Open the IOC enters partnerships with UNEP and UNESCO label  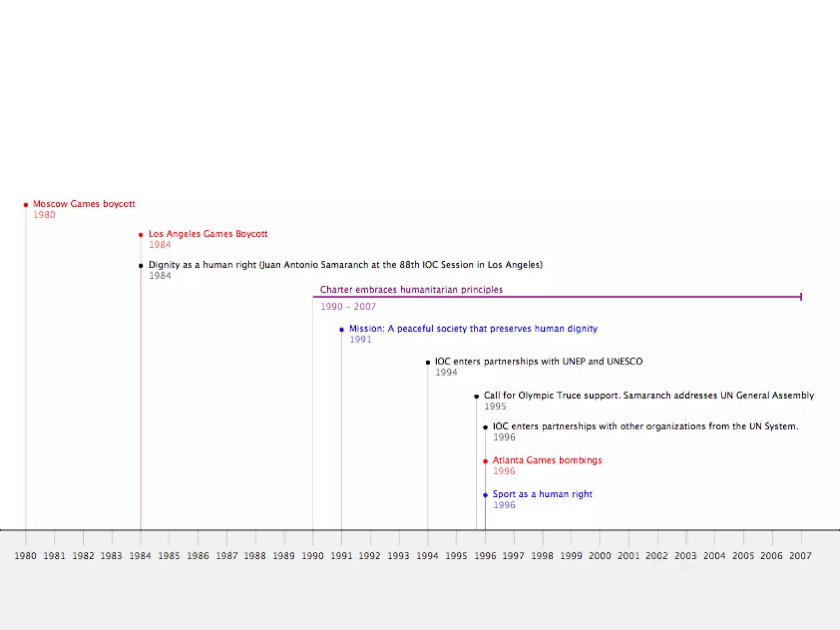(x=539, y=361)
